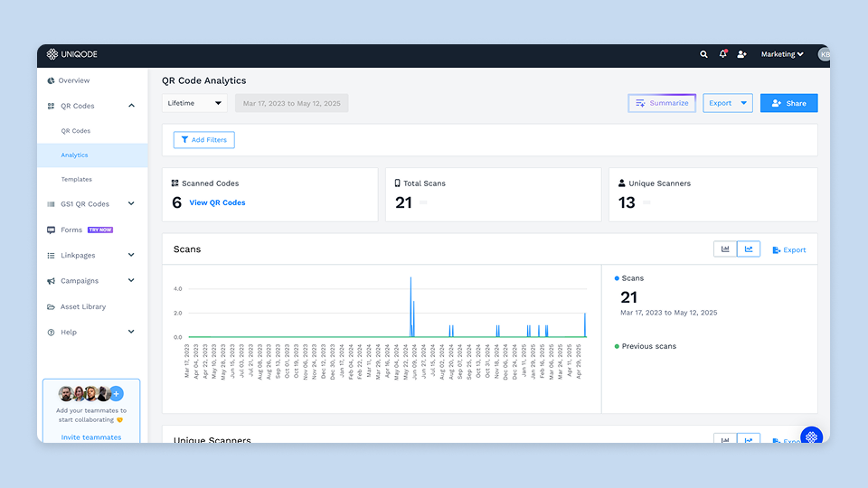
Task: Open Asset Library
Action: pyautogui.click(x=83, y=306)
